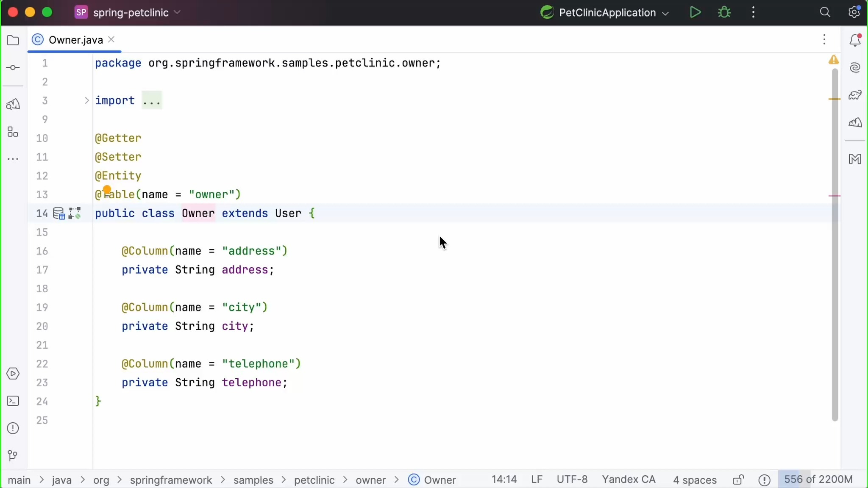The width and height of the screenshot is (868, 488).
Task: Click the springframework breadcrumb
Action: click(x=171, y=480)
